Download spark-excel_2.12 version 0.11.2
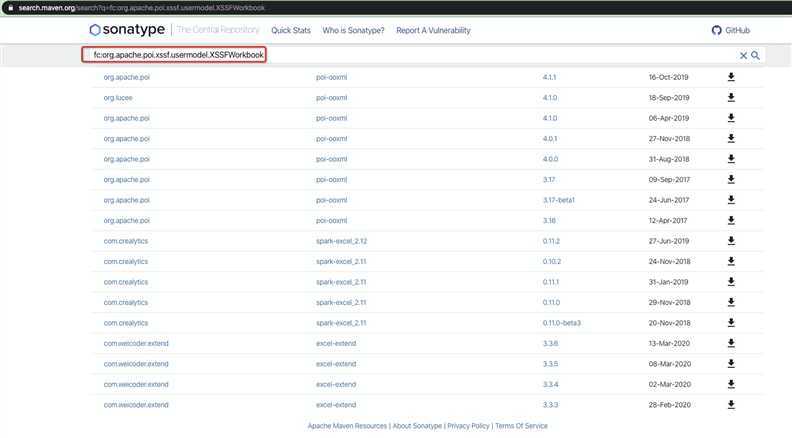Viewport: 792px width, 438px height. coord(731,241)
